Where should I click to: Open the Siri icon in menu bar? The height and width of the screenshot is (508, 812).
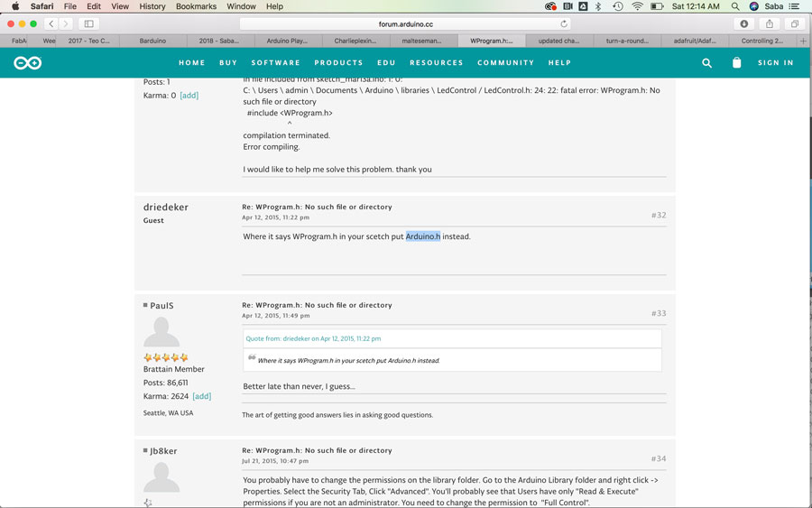tap(754, 6)
